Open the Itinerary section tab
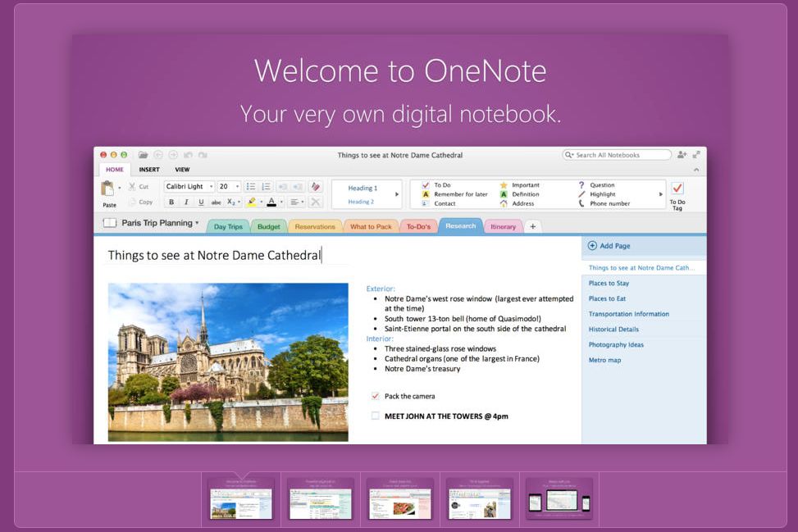The width and height of the screenshot is (798, 532). pyautogui.click(x=503, y=227)
